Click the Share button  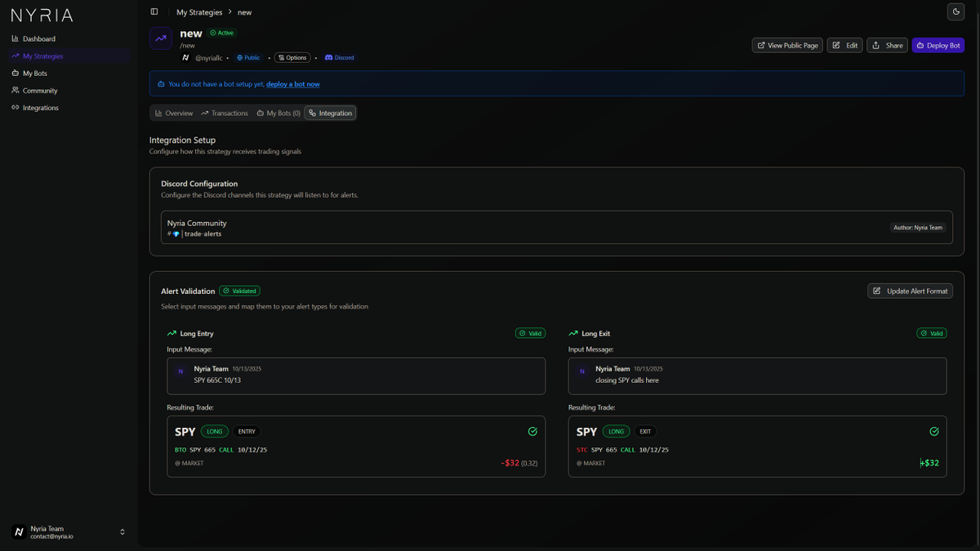coord(887,46)
